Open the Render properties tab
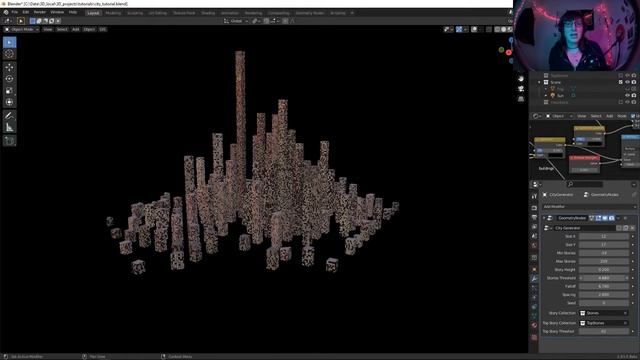 pos(534,208)
